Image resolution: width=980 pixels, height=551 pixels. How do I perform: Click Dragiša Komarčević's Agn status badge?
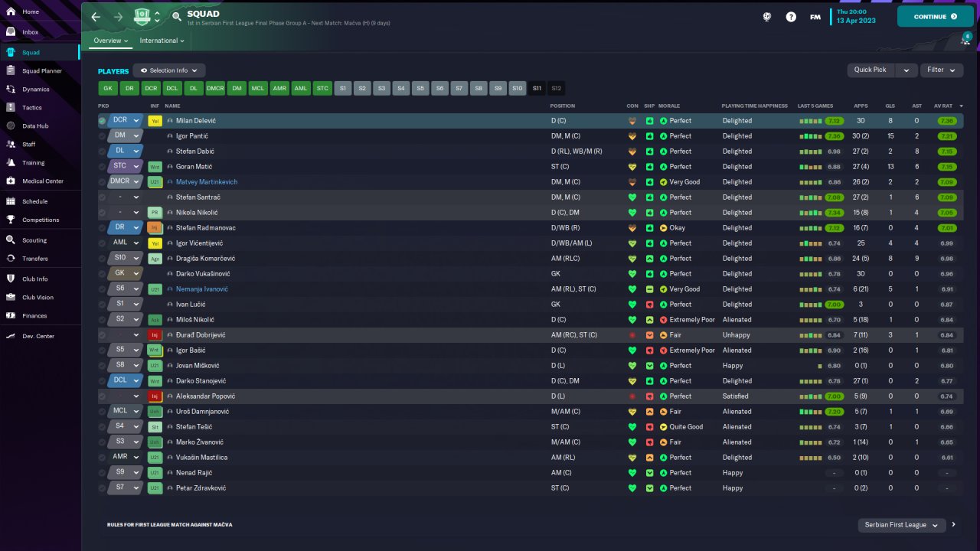pos(155,259)
